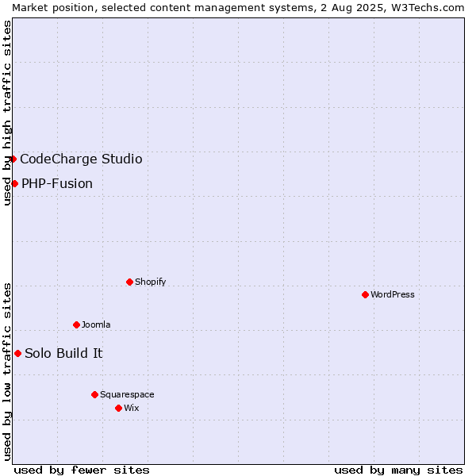Click the Joomla red data point

coord(76,324)
